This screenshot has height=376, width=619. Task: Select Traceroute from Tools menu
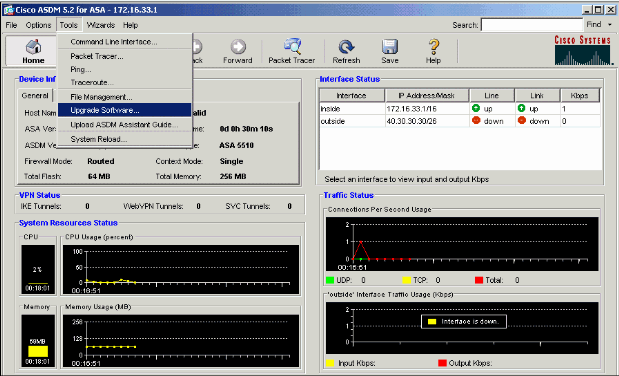125,82
